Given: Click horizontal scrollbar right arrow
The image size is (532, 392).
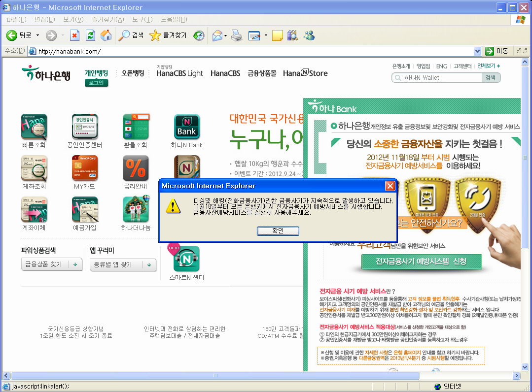Looking at the screenshot, I should click(x=516, y=375).
